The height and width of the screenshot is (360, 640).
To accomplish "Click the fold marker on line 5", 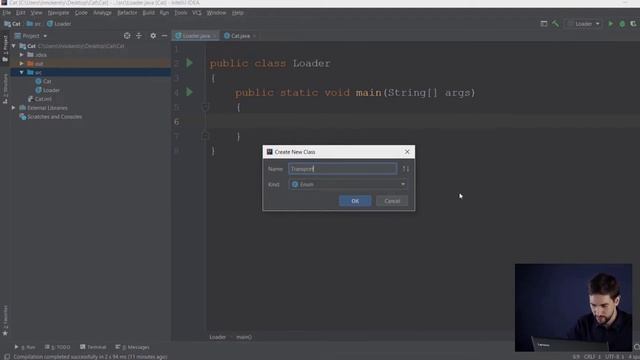I will tap(205, 107).
